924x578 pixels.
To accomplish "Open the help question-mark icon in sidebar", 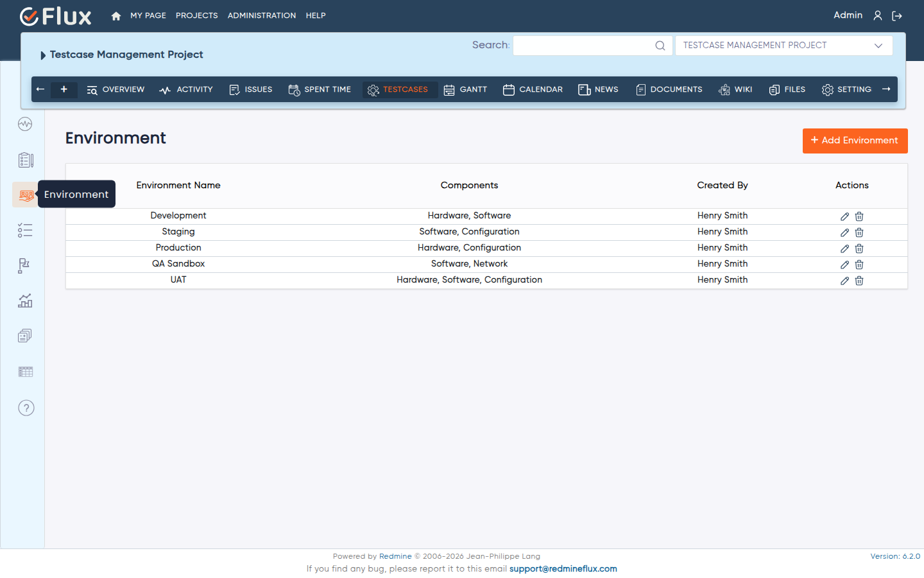I will [x=26, y=408].
